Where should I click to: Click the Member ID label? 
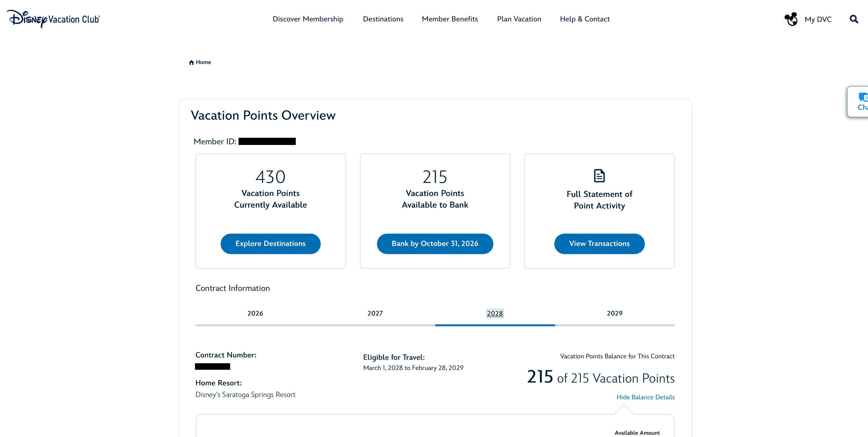pos(215,141)
